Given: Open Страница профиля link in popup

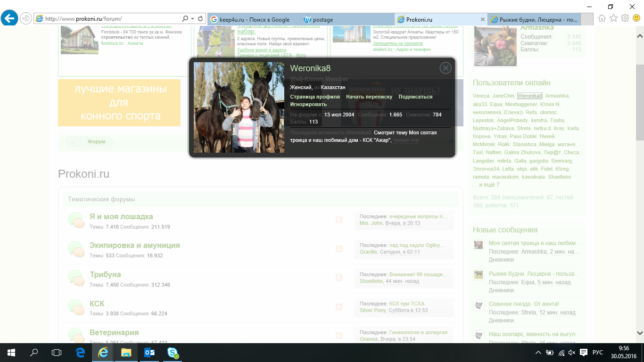Looking at the screenshot, I should click(314, 97).
